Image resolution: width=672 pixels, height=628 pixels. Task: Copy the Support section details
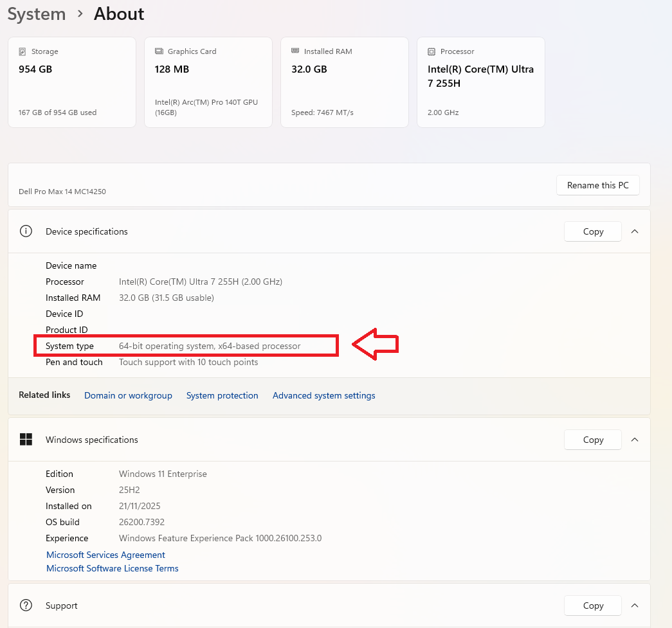(593, 606)
